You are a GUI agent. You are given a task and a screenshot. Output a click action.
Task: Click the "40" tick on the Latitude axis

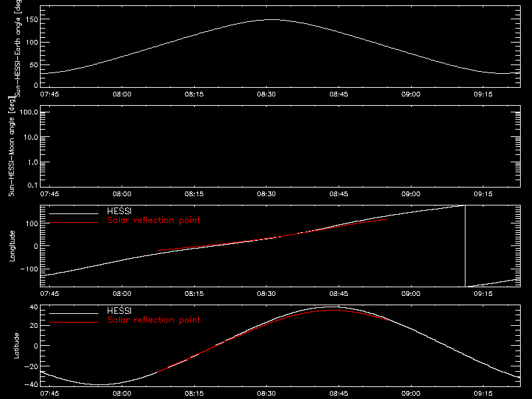(34, 307)
